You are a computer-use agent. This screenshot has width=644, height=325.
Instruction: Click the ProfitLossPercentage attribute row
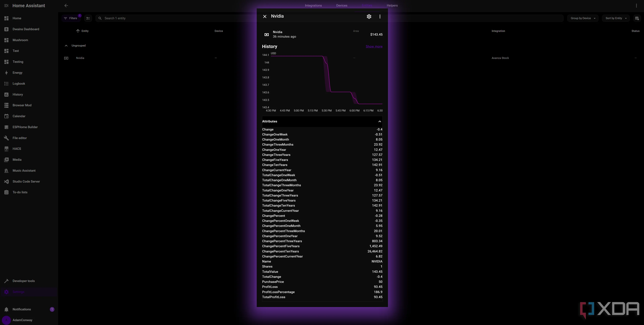pyautogui.click(x=322, y=292)
